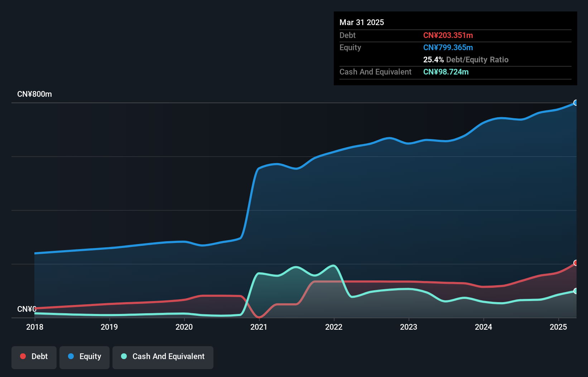Click the teal Cash And Equivalent legend dot
This screenshot has height=377, width=588.
(x=124, y=356)
